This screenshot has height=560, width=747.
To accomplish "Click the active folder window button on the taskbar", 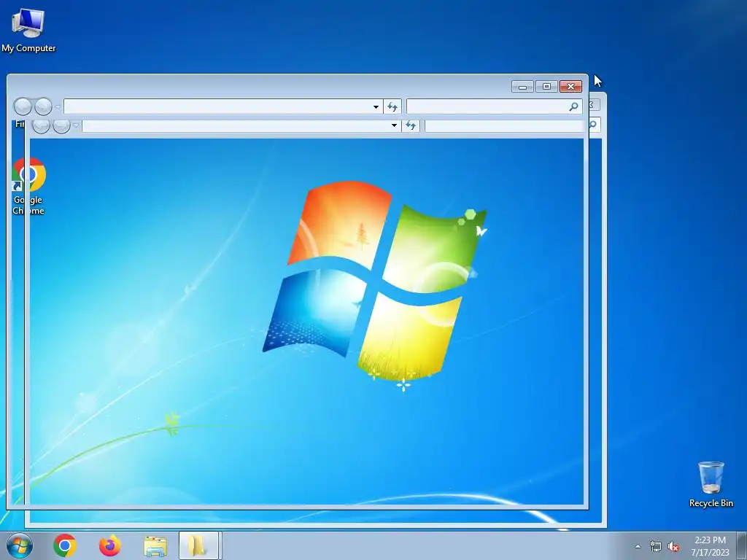I will point(198,545).
